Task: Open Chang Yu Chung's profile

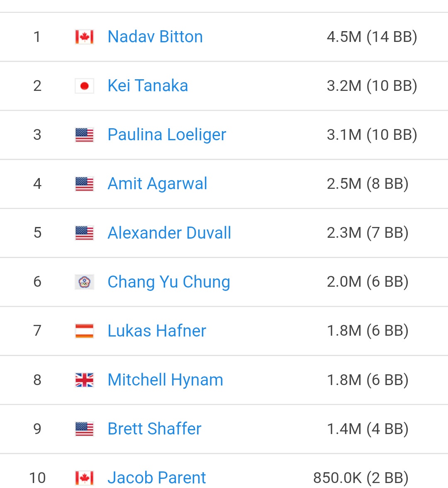Action: [168, 282]
